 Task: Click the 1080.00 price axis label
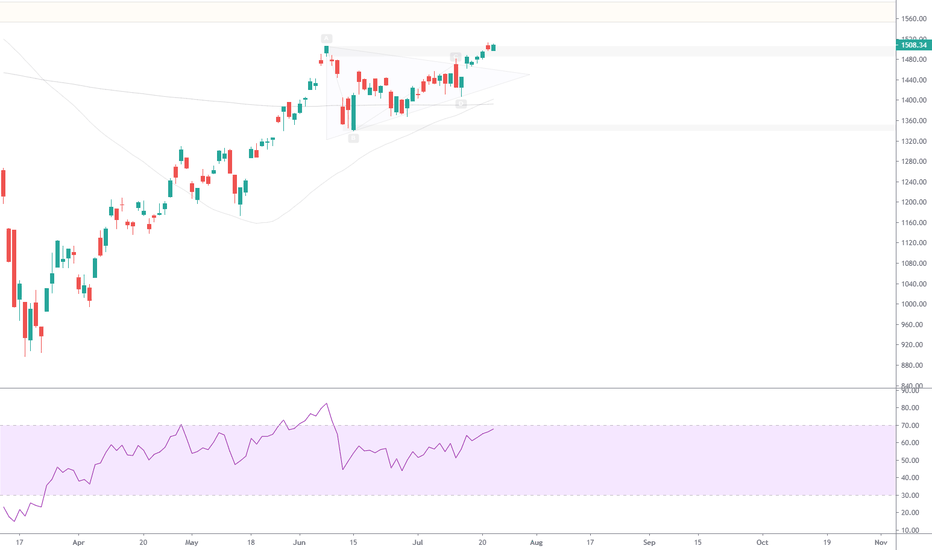(914, 263)
